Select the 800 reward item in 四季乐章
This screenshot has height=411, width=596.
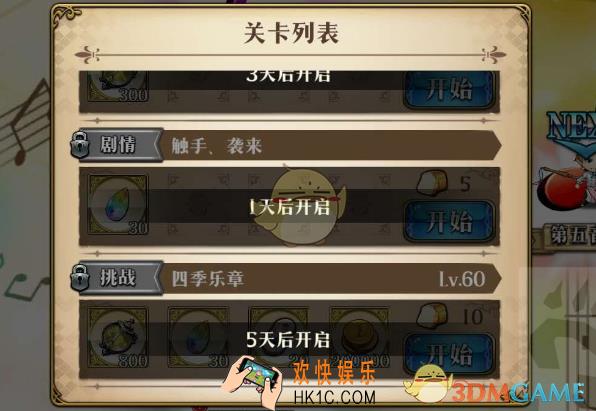118,337
